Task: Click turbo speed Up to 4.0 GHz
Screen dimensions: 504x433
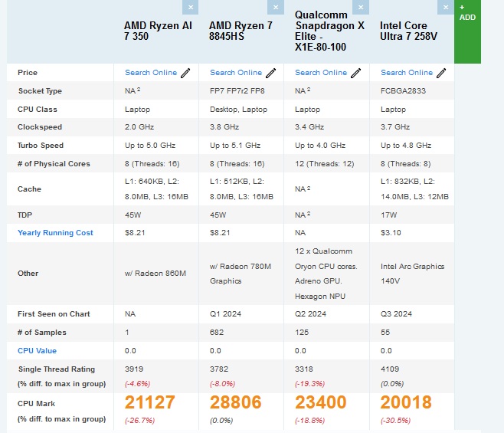Action: tap(320, 146)
